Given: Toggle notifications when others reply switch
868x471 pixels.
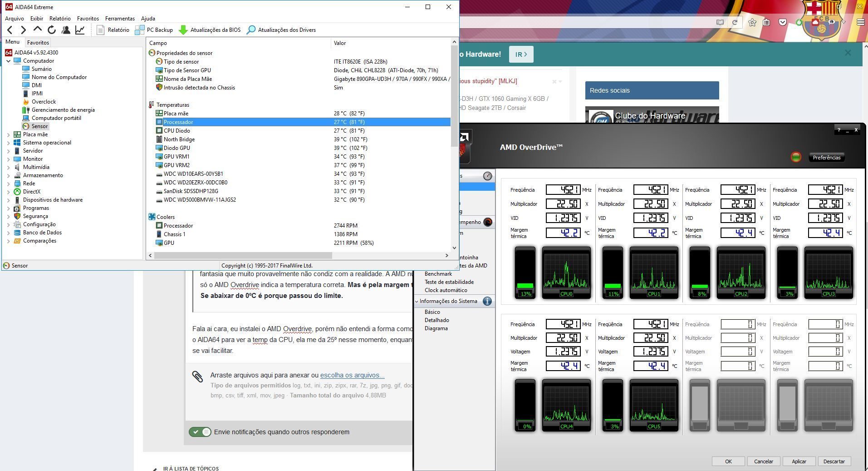Looking at the screenshot, I should pyautogui.click(x=200, y=432).
